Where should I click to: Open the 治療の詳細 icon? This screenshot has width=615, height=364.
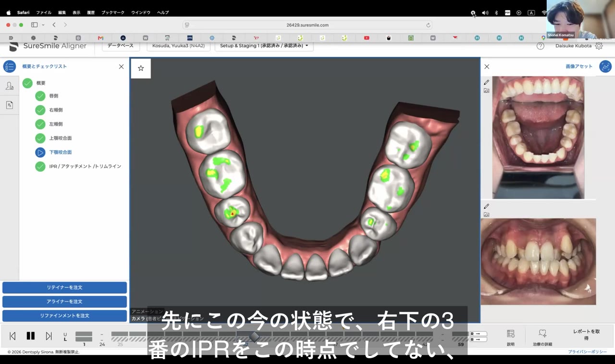[542, 337]
